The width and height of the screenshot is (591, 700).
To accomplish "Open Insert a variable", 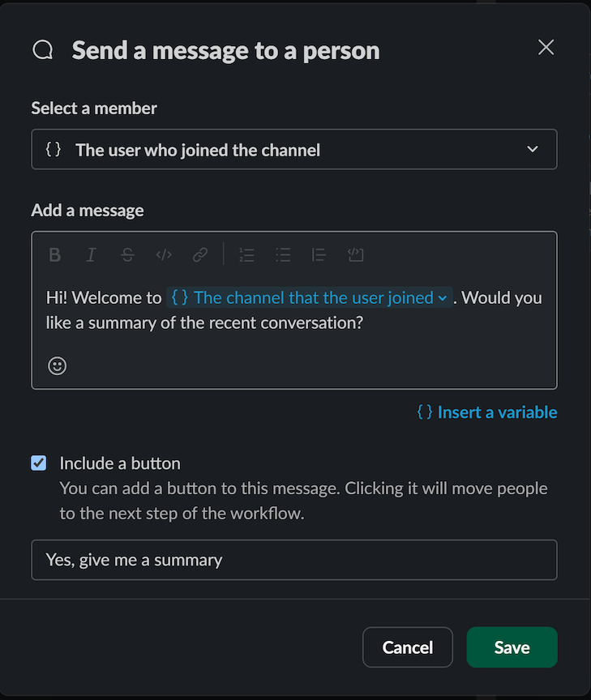I will [486, 412].
